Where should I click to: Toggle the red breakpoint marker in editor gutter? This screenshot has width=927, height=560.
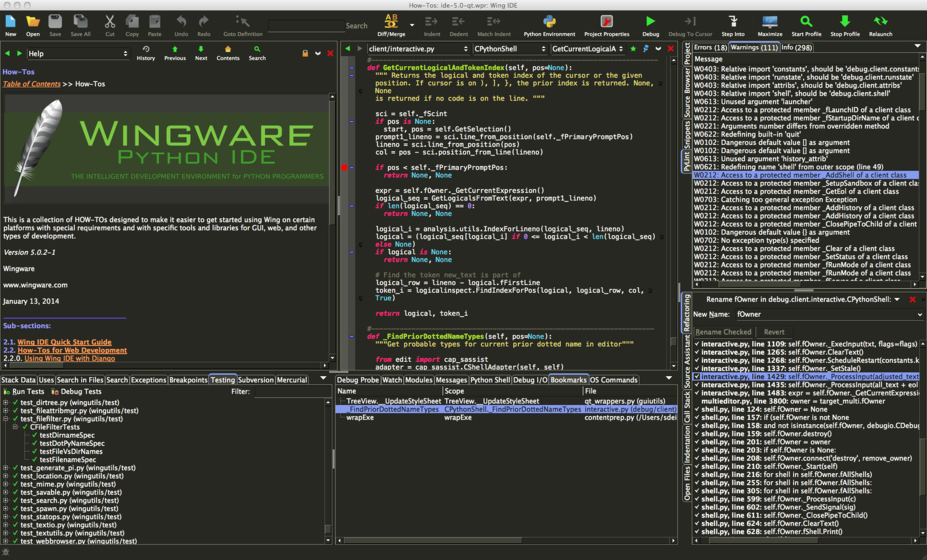click(x=344, y=167)
